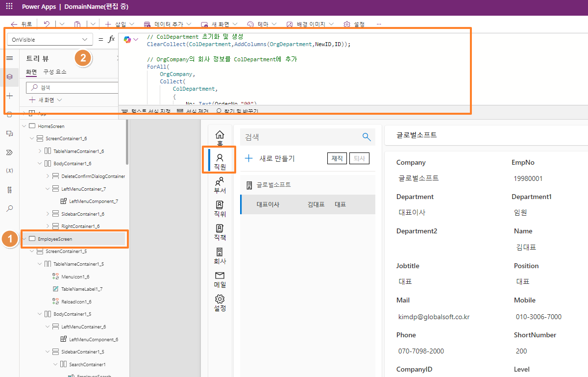
Task: Select the 메일 mail menu icon
Action: pyautogui.click(x=220, y=279)
